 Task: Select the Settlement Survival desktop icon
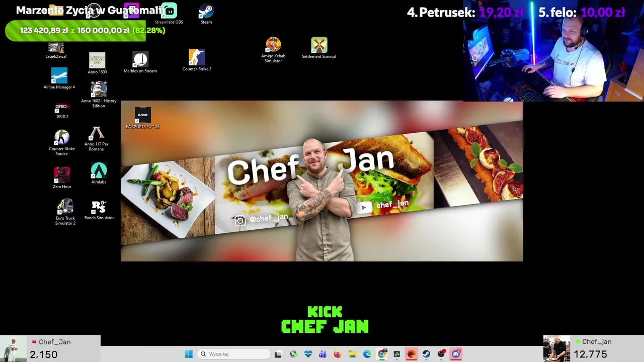(319, 48)
